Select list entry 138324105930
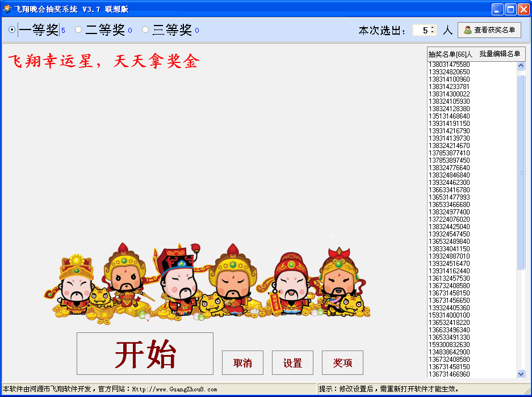 [x=449, y=102]
